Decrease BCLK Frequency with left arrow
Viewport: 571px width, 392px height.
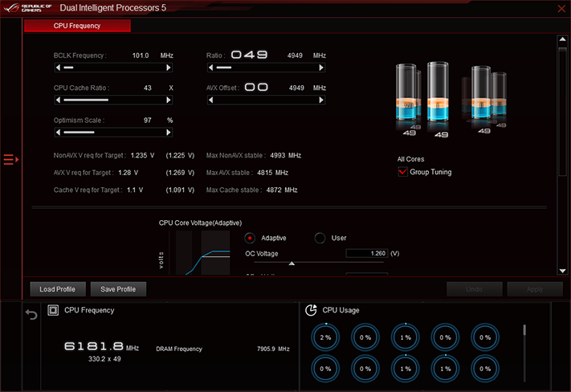coord(58,67)
